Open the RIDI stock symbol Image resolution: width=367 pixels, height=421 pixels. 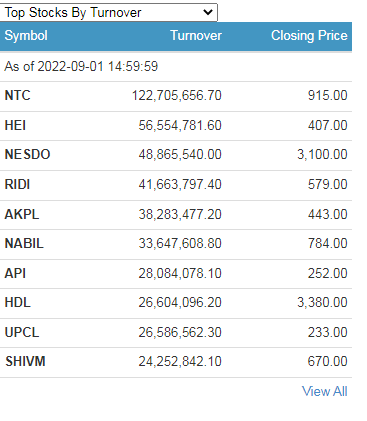pos(17,184)
